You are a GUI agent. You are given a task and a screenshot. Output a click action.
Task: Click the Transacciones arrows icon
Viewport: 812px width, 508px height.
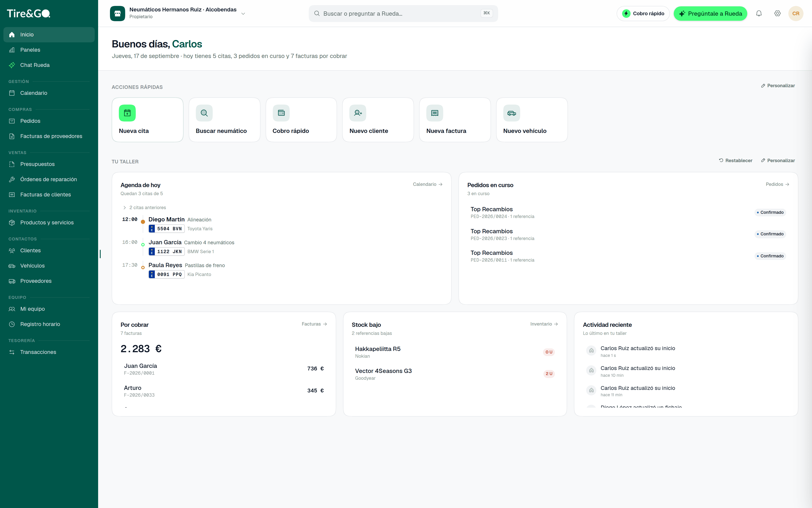coord(12,352)
